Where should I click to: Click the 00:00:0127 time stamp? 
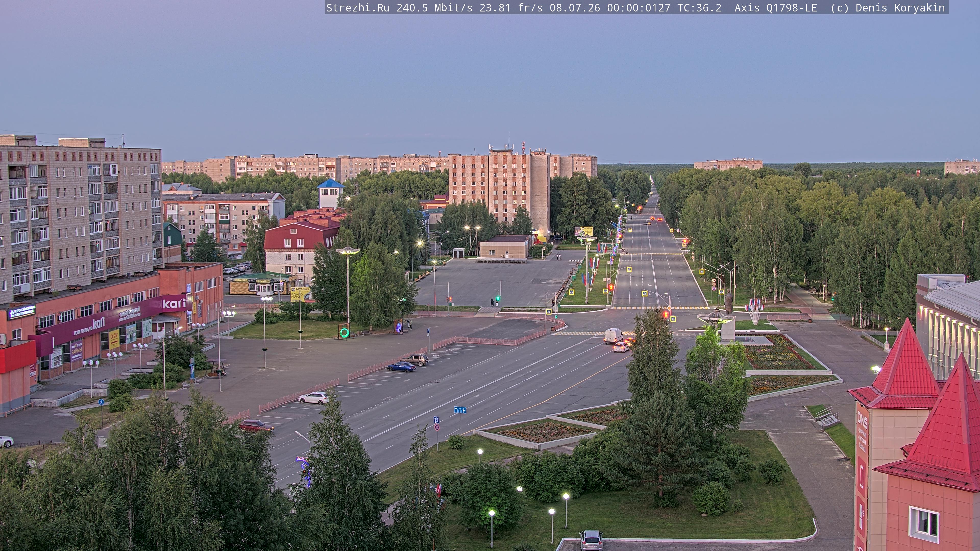pyautogui.click(x=639, y=8)
